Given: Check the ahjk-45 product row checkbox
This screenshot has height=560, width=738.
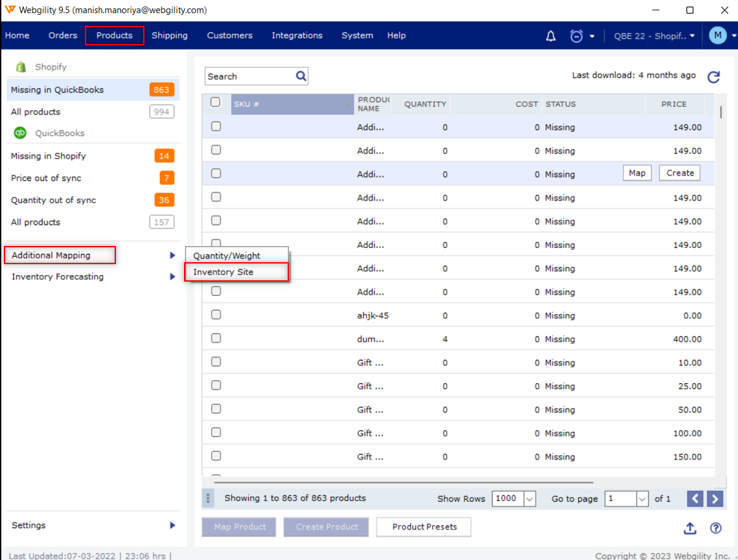Looking at the screenshot, I should pos(216,315).
